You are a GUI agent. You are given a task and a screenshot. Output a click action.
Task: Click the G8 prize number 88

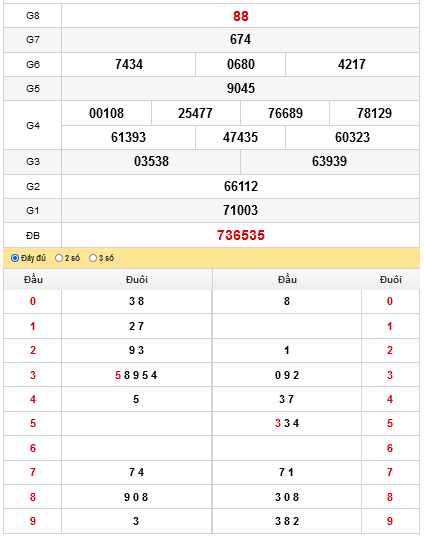coord(240,16)
